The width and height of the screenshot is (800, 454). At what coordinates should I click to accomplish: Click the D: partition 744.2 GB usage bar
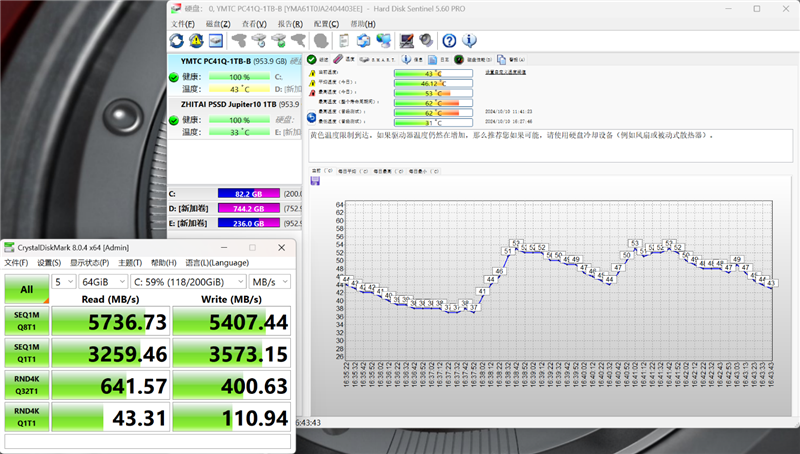click(248, 209)
